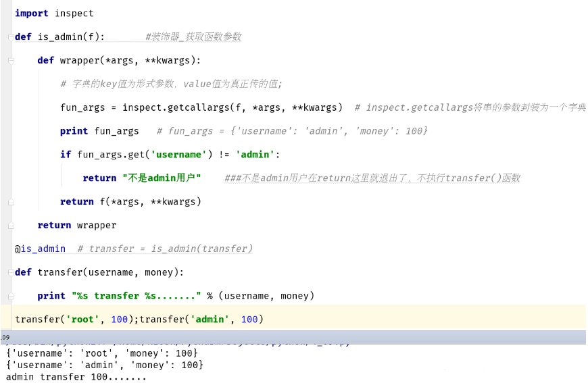Screen dimensions: 588x383
Task: Click the '不是admin用户' return string
Action: 162,178
